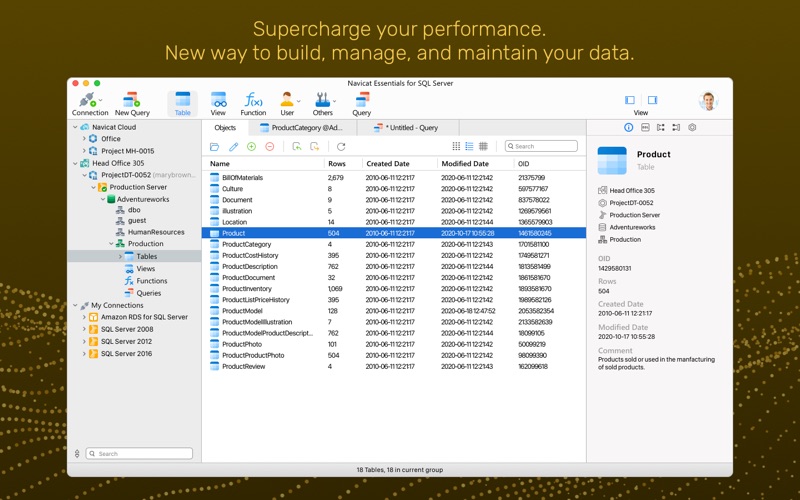The height and width of the screenshot is (500, 800).
Task: Collapse the Head Office 305 node
Action: [x=76, y=163]
